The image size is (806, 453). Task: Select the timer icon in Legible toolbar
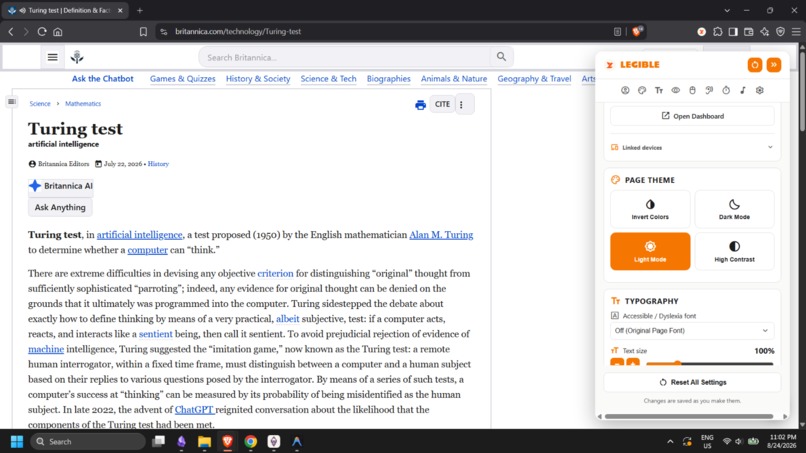pyautogui.click(x=726, y=90)
